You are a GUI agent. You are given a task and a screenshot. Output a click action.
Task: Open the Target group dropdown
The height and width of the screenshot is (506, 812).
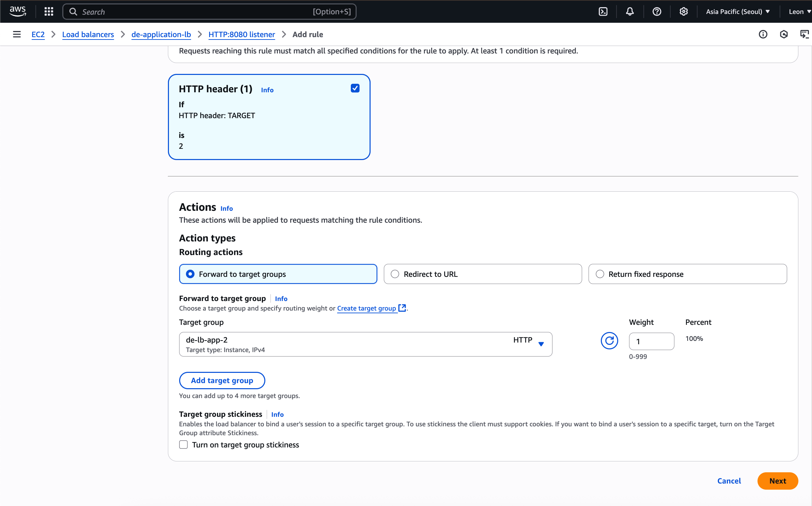coord(541,344)
